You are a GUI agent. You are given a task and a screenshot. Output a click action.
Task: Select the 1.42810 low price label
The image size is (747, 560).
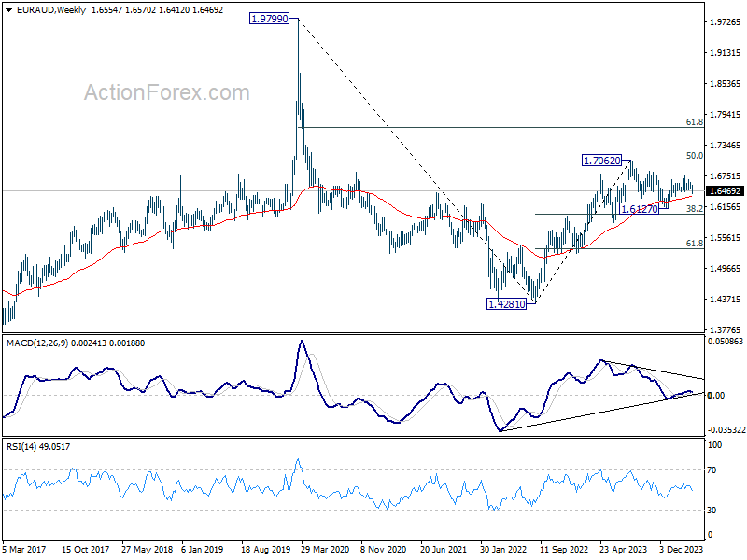tap(507, 304)
